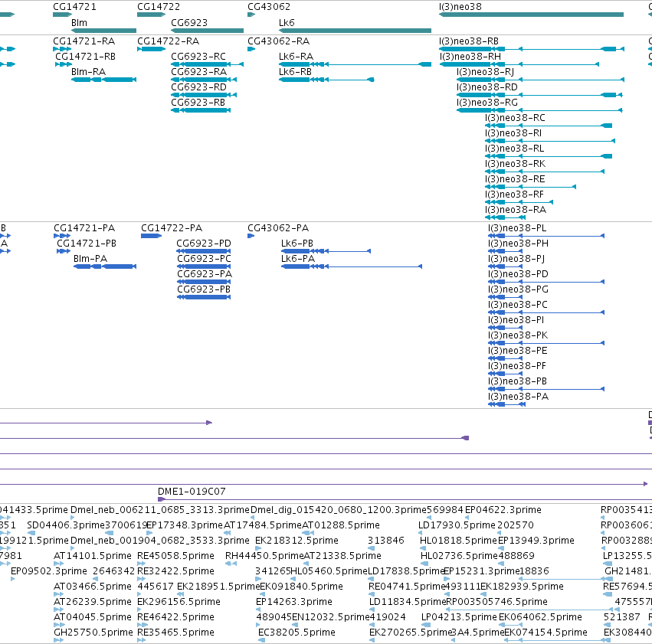Open transcript l(3)neo38-RE
The width and height of the screenshot is (652, 644).
[x=515, y=179]
